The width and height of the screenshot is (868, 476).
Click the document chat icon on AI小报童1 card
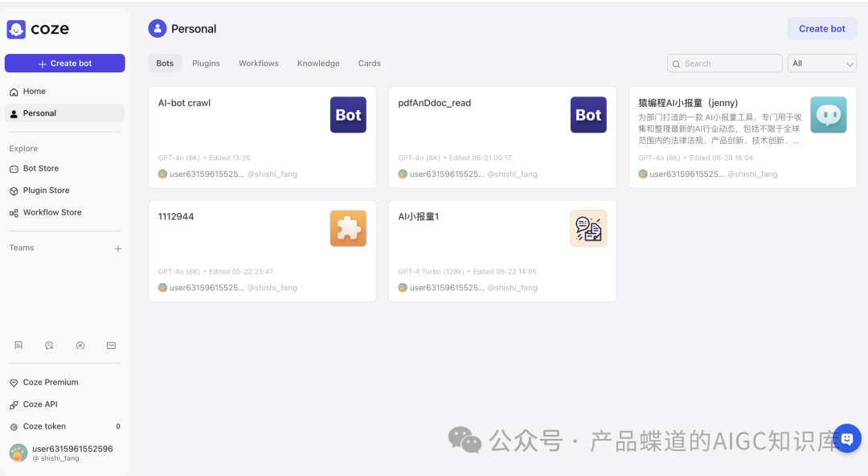(588, 228)
